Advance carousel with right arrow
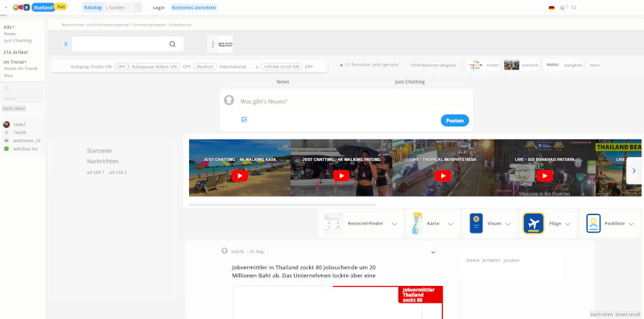 pos(634,171)
